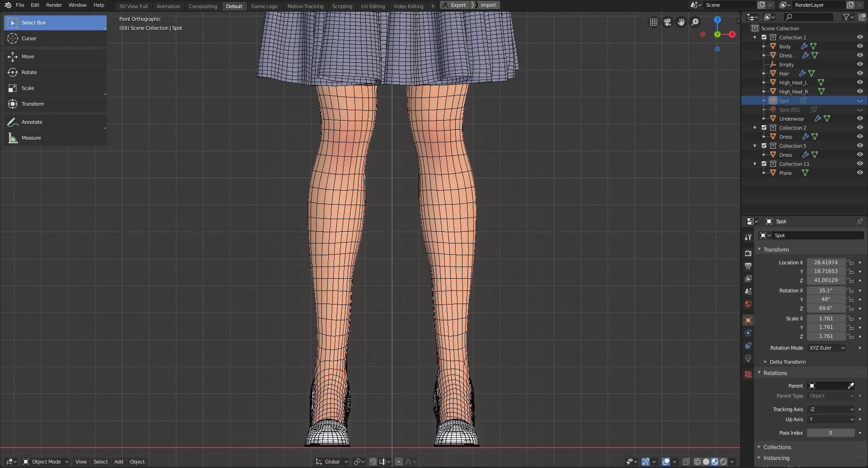This screenshot has height=468, width=868.
Task: Open the Render menu
Action: pos(54,5)
